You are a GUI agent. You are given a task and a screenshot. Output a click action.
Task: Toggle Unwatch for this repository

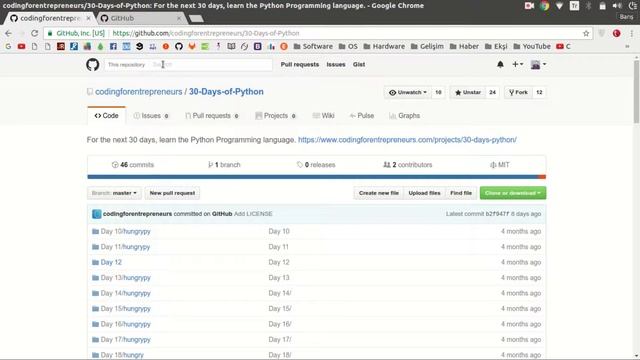pyautogui.click(x=407, y=93)
